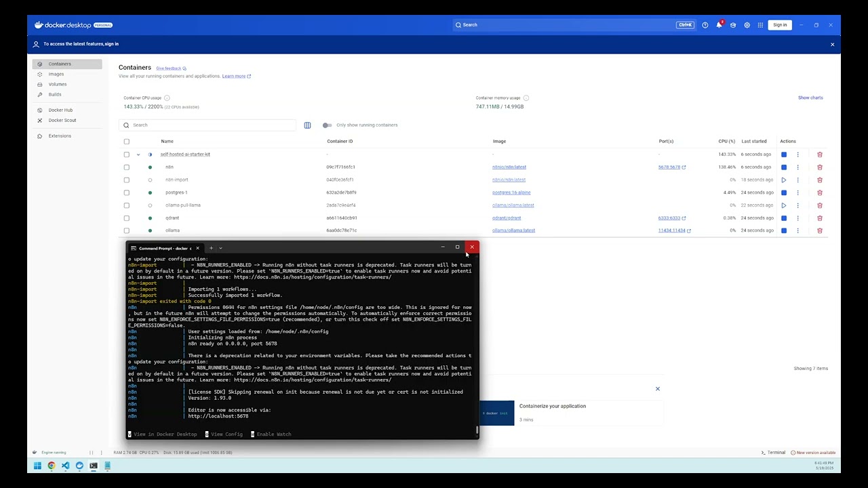
Task: Check the n8n container checkbox
Action: tap(126, 167)
